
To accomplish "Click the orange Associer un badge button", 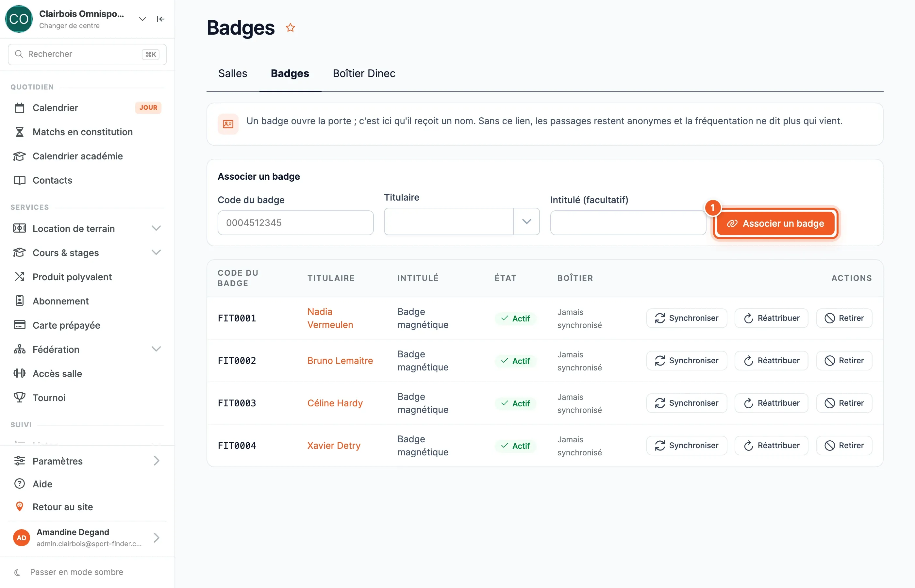I will click(x=775, y=223).
